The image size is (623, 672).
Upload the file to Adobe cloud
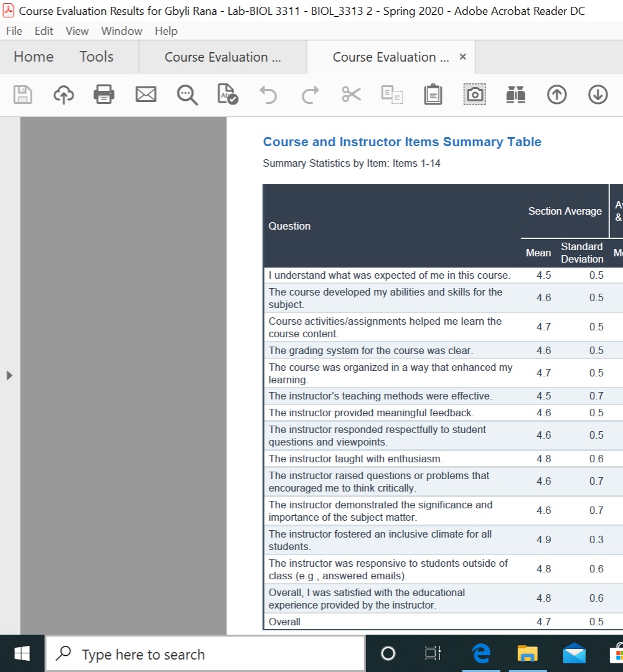[63, 95]
